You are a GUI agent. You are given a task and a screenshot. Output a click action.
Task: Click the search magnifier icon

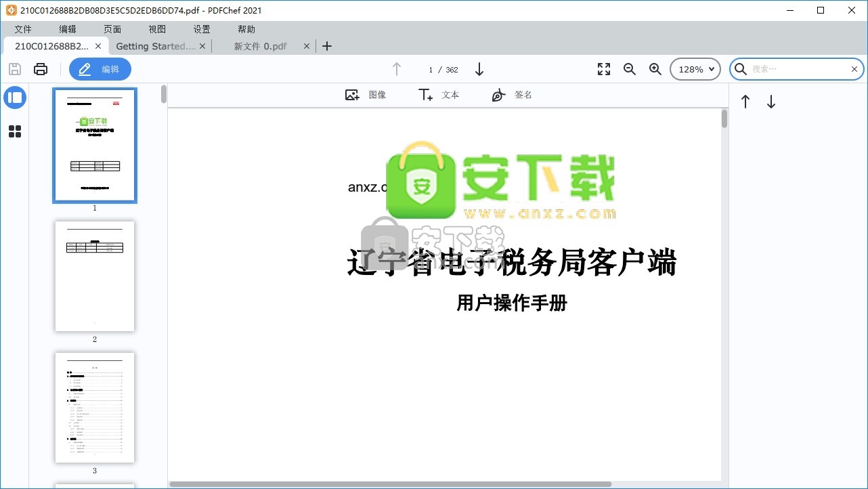[x=741, y=69]
